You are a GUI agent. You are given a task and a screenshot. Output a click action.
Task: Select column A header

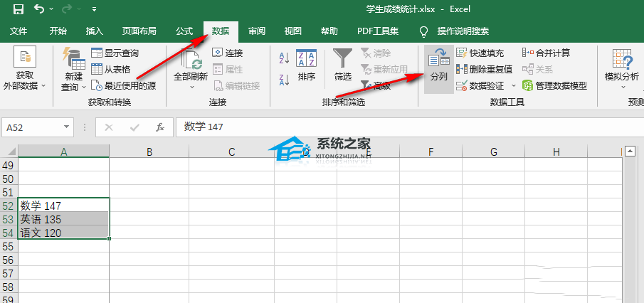63,151
